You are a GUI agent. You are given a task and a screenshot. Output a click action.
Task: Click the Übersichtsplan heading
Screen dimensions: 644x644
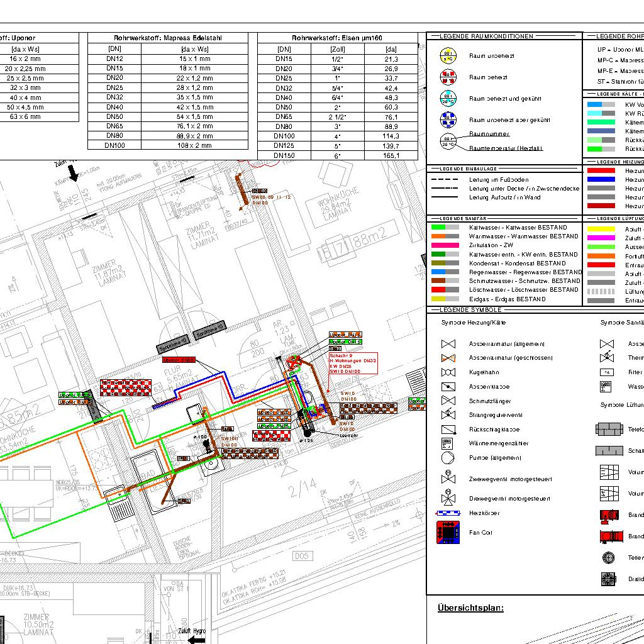click(x=470, y=608)
